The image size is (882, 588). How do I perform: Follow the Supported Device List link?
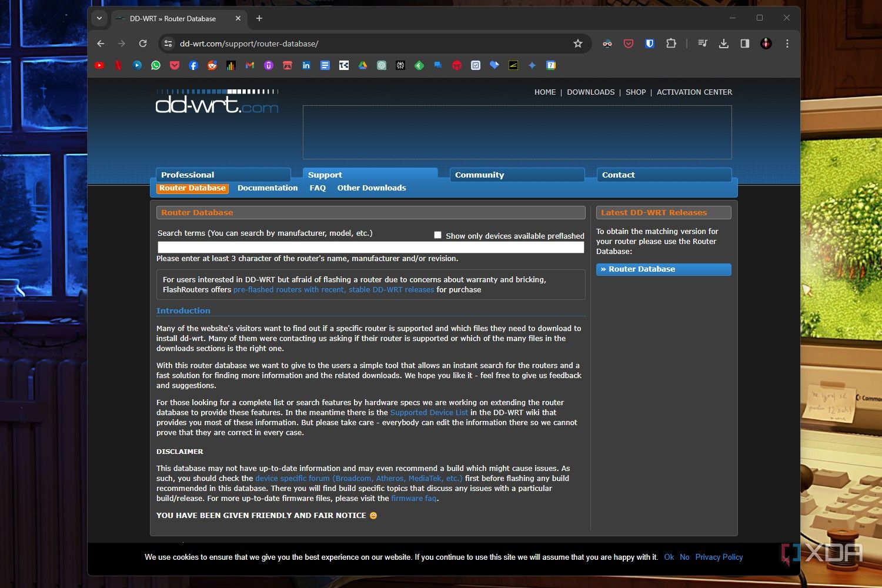click(x=429, y=413)
